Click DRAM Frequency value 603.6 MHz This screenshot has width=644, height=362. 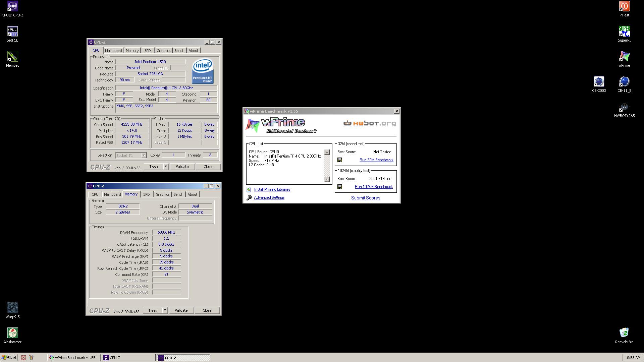(166, 233)
